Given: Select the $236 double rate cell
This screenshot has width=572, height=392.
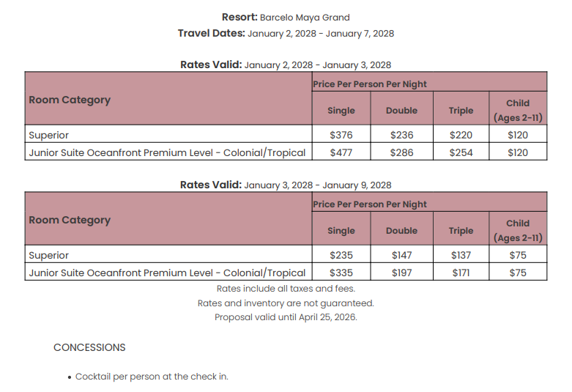Looking at the screenshot, I should coord(401,135).
